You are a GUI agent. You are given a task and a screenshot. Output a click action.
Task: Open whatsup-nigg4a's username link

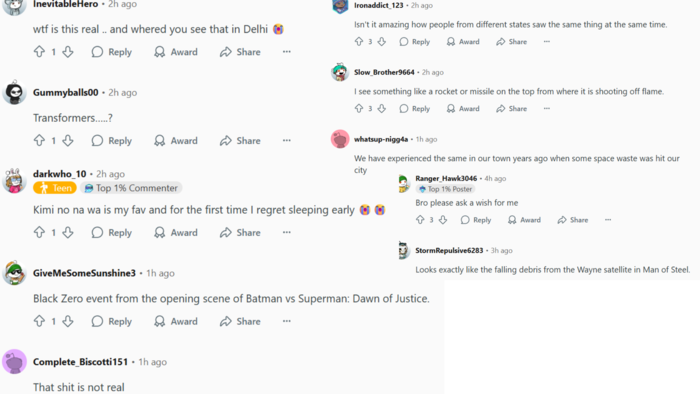tap(381, 139)
